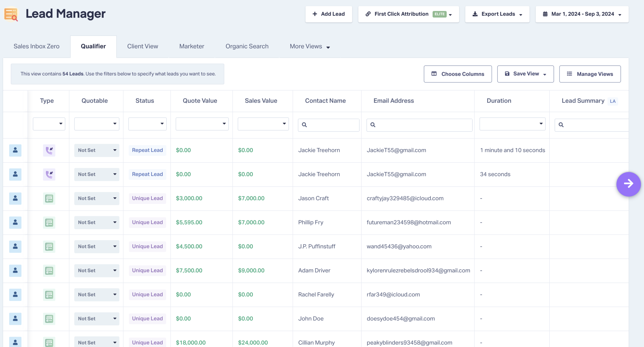
Task: Click the Lead Manager logo icon
Action: tap(11, 14)
